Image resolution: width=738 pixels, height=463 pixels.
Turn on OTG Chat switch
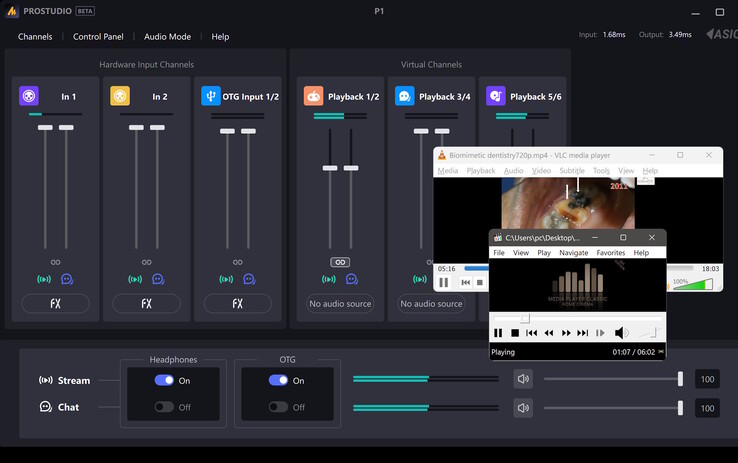coord(278,407)
